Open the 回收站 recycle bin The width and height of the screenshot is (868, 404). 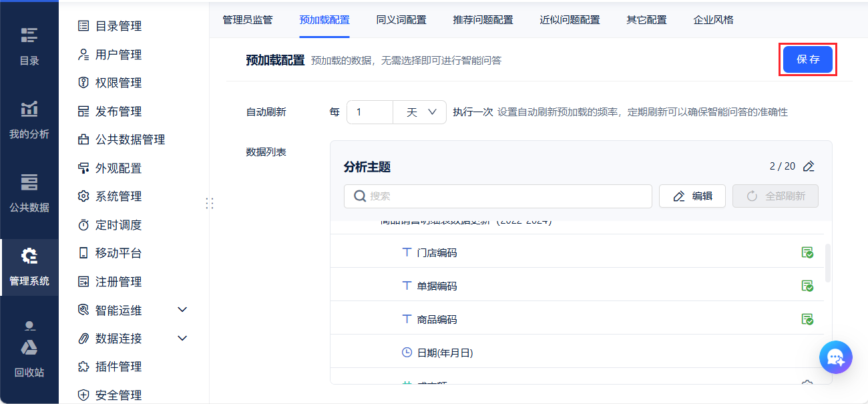coord(29,359)
